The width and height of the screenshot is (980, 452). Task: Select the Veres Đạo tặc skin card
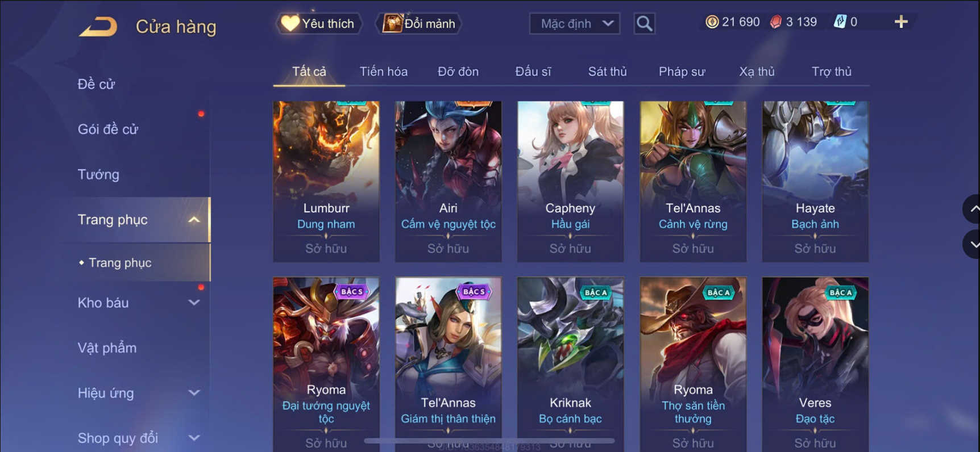[815, 363]
